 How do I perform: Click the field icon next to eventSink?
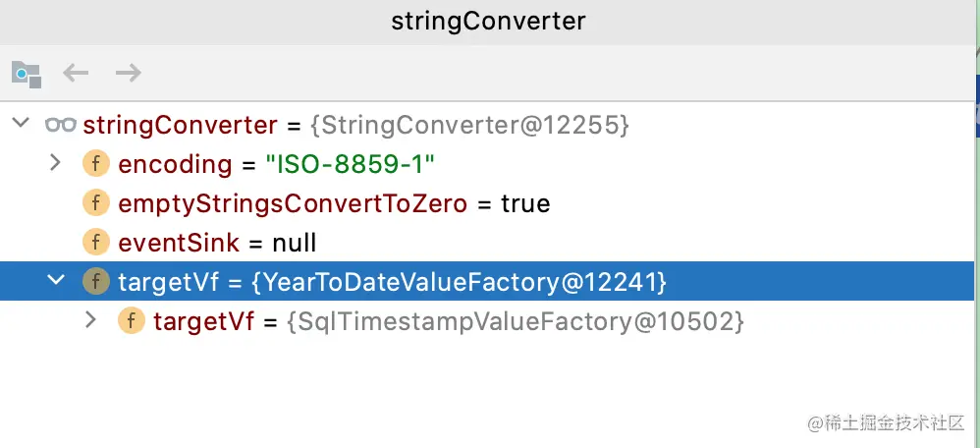coord(95,243)
